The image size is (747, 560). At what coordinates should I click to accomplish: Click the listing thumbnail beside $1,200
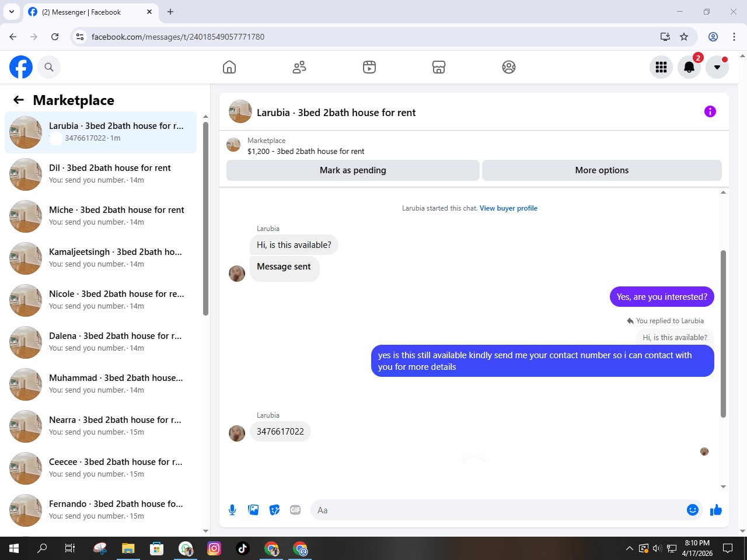(x=233, y=145)
